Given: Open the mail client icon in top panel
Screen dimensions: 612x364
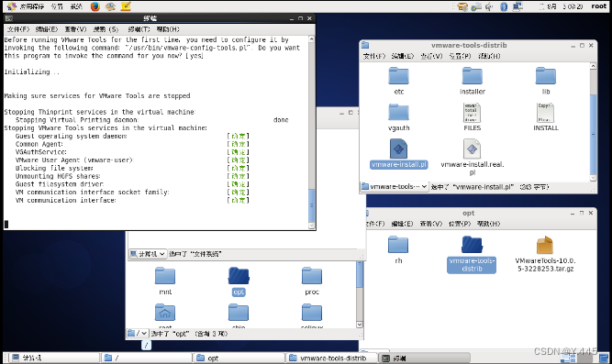Looking at the screenshot, I should click(110, 6).
